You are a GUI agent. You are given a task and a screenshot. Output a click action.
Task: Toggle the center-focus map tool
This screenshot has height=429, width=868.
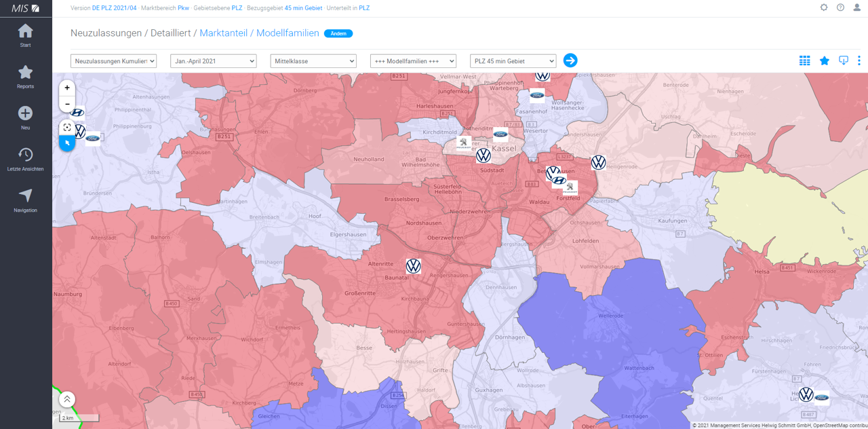pyautogui.click(x=67, y=127)
